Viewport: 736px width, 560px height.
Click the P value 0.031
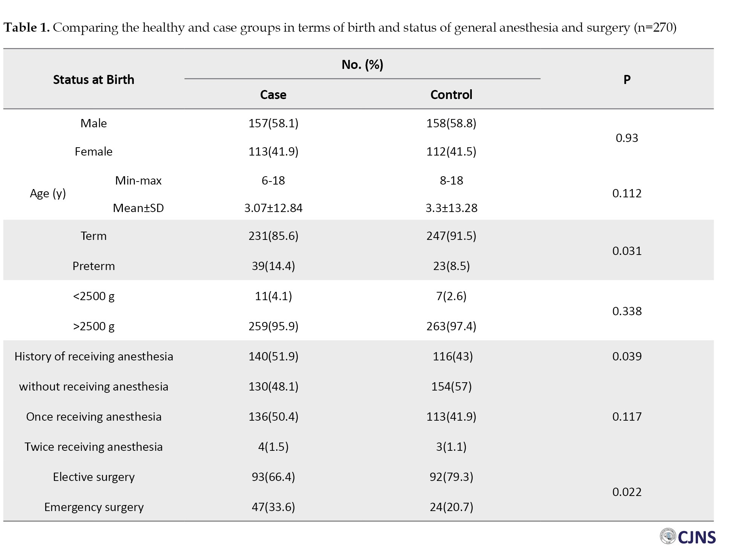[x=627, y=251]
